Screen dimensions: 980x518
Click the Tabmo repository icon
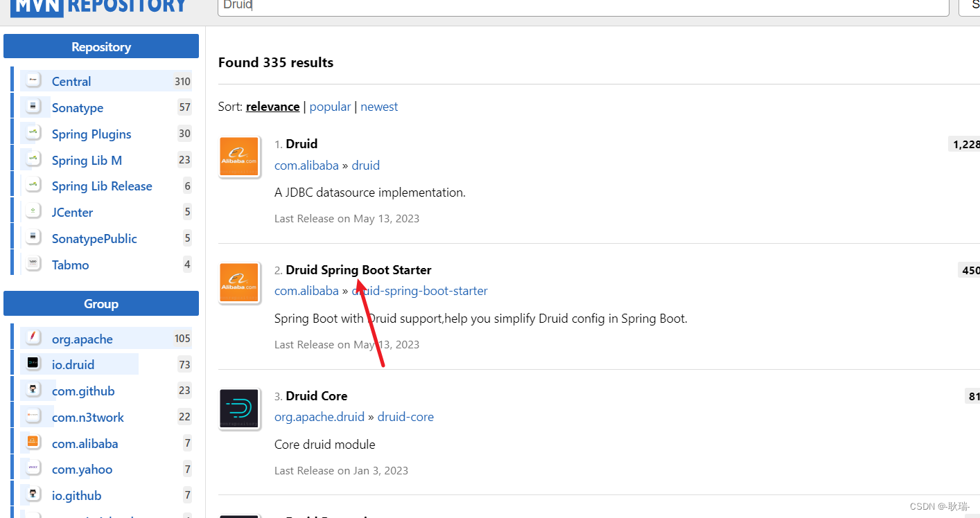33,265
